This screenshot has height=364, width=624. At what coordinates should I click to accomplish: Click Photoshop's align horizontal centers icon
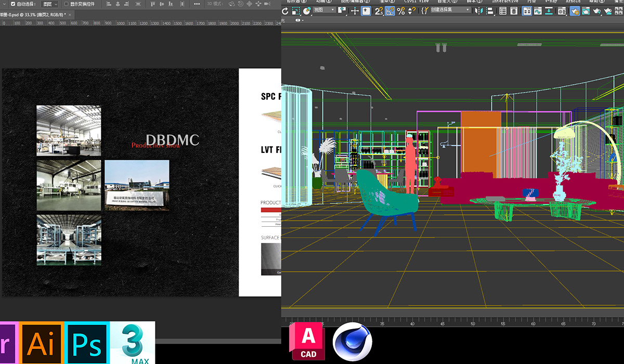(x=118, y=4)
